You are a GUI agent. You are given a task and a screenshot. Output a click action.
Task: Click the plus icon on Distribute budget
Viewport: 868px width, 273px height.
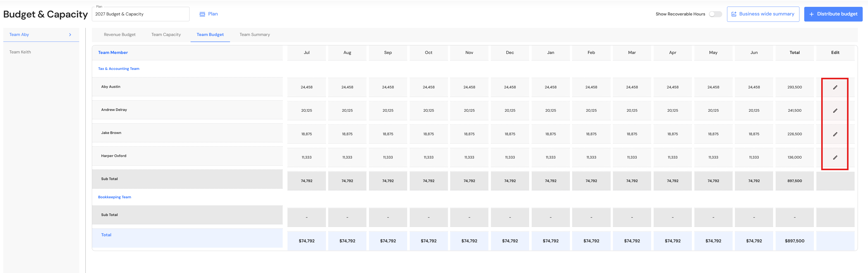(811, 14)
